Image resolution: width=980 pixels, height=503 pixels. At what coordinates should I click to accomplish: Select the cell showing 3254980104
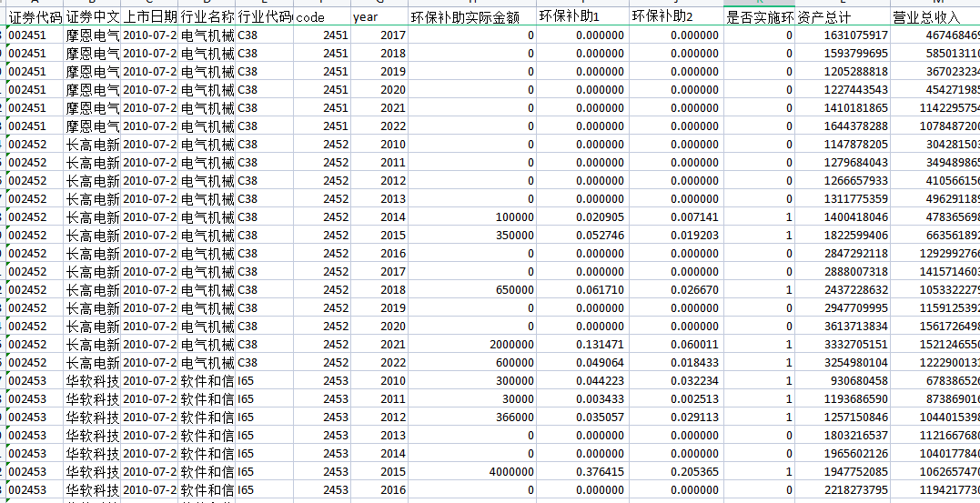[844, 362]
